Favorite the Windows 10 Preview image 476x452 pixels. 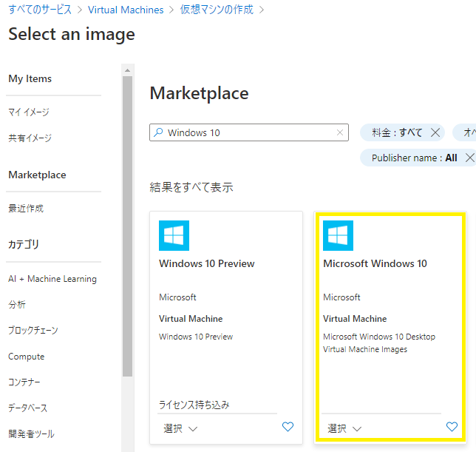[288, 427]
